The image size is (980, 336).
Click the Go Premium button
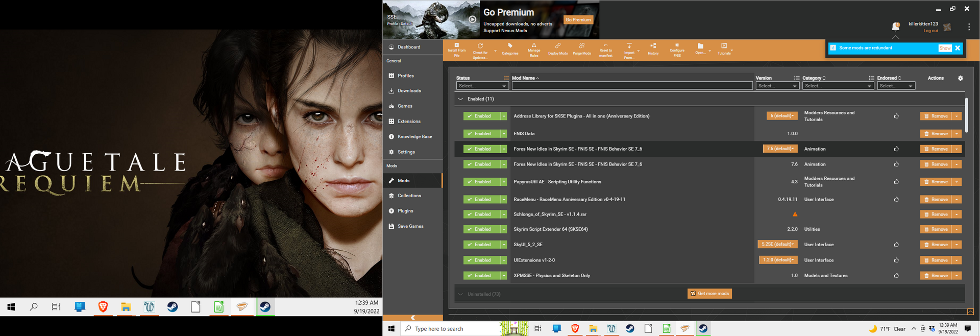[x=578, y=20]
